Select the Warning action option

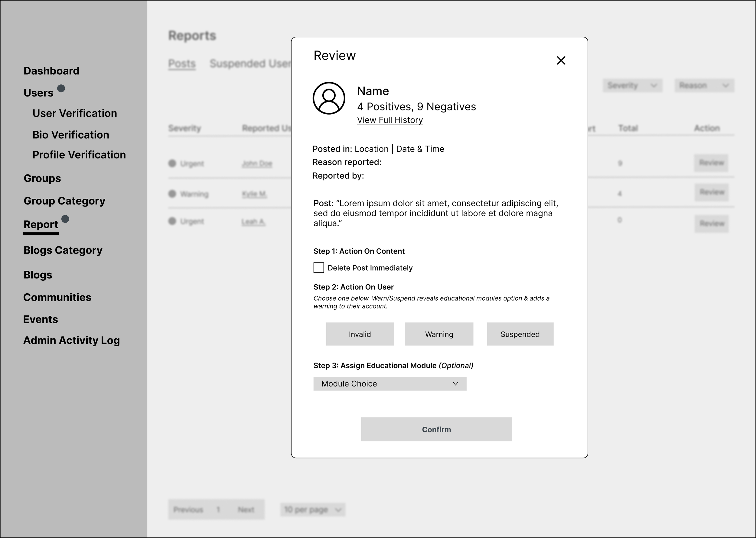[x=439, y=334]
